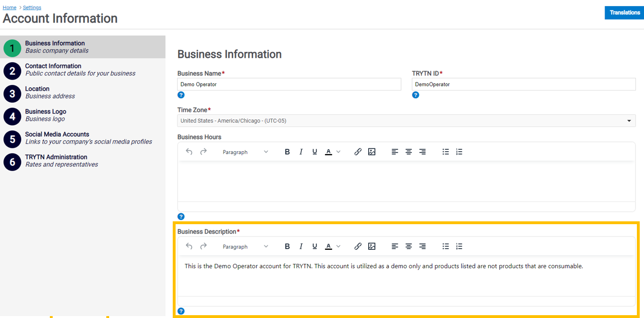Toggle underline in Business Hours editor
Image resolution: width=644 pixels, height=318 pixels.
pyautogui.click(x=315, y=152)
